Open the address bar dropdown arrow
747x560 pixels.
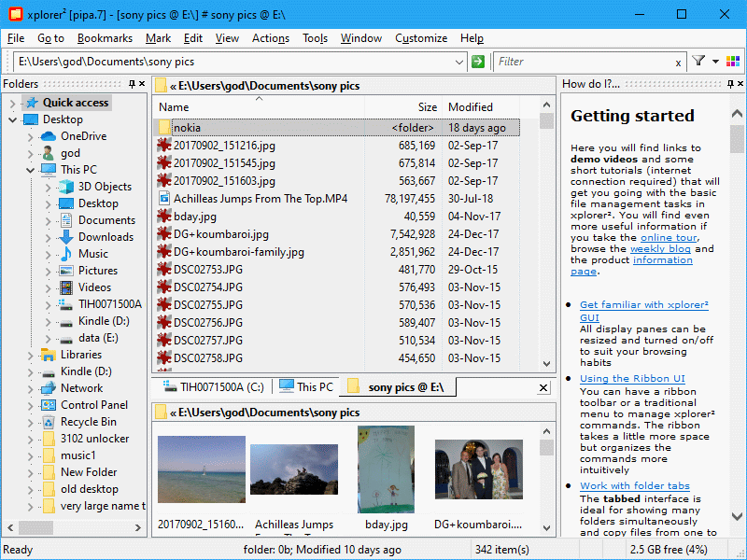[458, 62]
